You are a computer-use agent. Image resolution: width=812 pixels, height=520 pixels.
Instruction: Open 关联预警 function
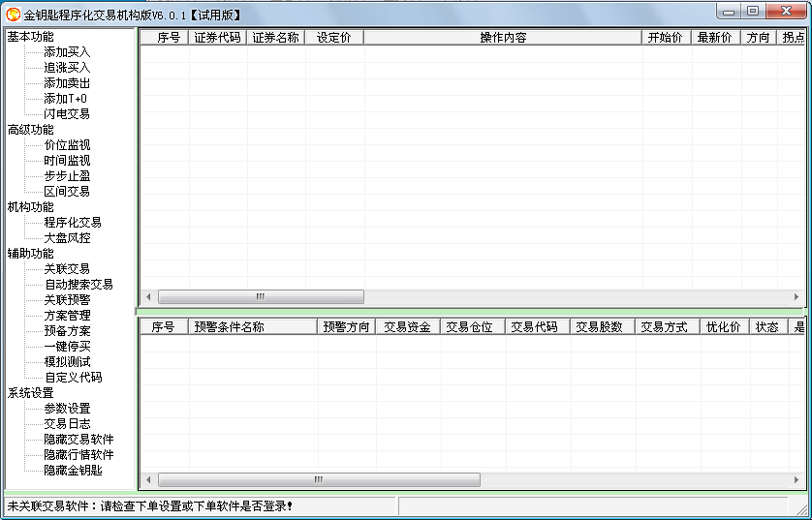click(67, 300)
